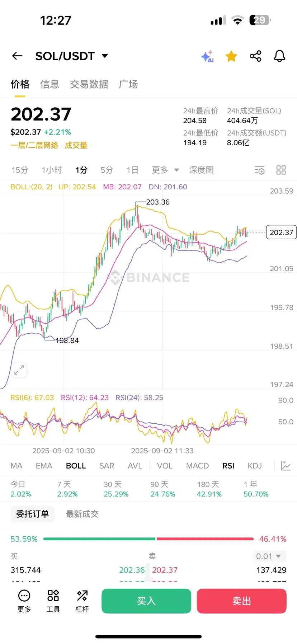Tap the 24h成交额 8.06亿 value

point(238,142)
